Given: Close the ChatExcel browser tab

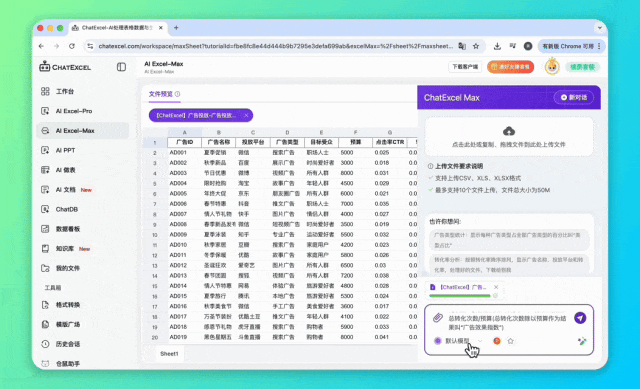Looking at the screenshot, I should click(161, 28).
